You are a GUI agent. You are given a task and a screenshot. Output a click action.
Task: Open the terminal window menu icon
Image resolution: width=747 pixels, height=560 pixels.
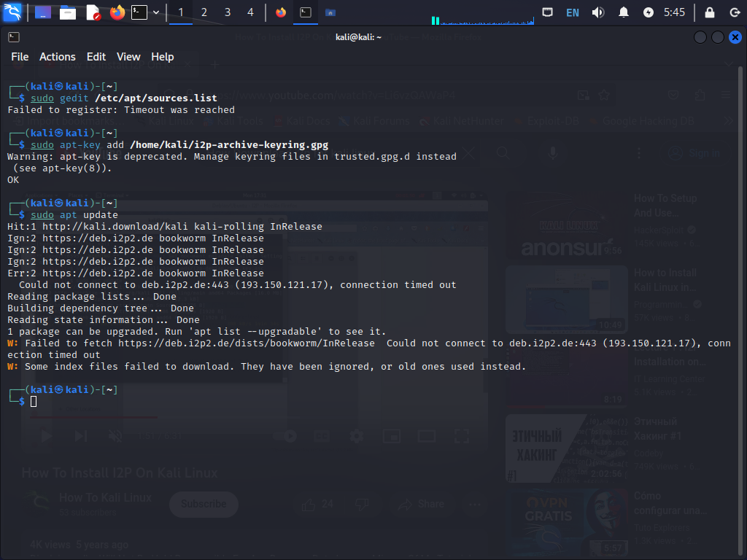14,36
